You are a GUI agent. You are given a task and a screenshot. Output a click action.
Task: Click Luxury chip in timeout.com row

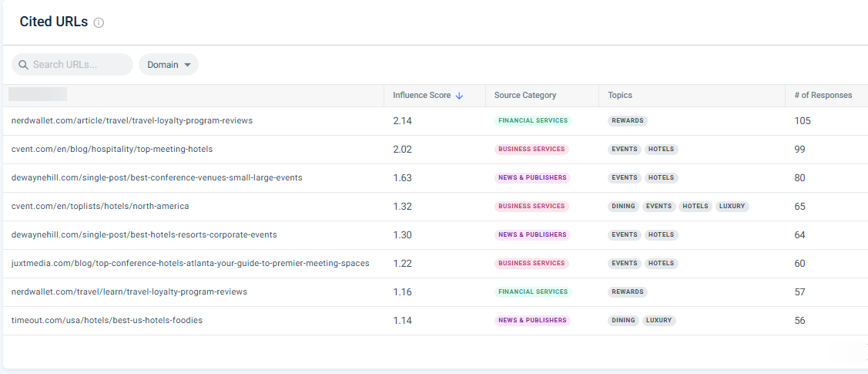click(659, 320)
